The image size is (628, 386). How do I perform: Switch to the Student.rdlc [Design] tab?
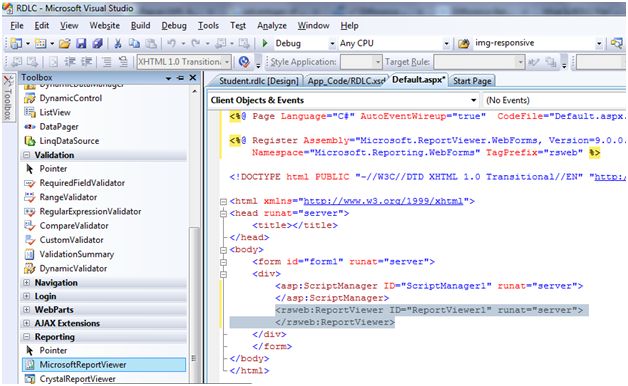(258, 81)
